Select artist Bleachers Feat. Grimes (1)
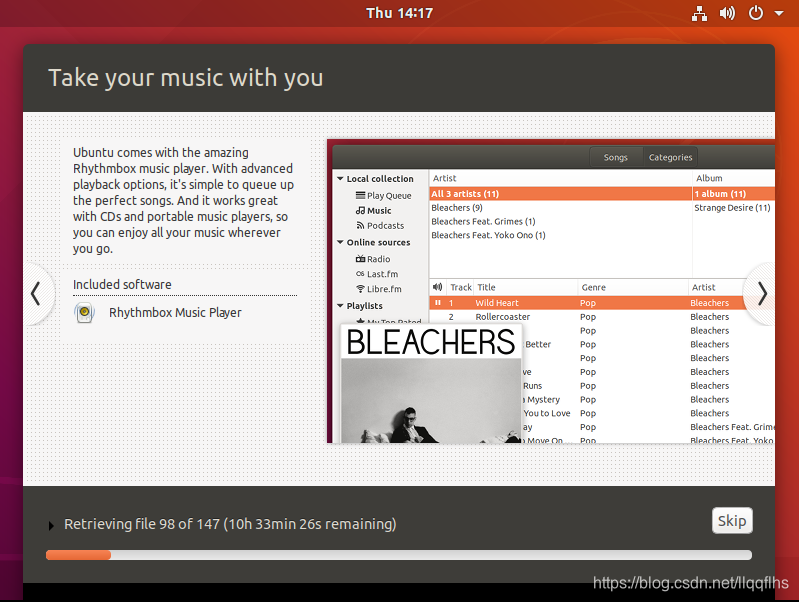The height and width of the screenshot is (602, 799). click(483, 222)
